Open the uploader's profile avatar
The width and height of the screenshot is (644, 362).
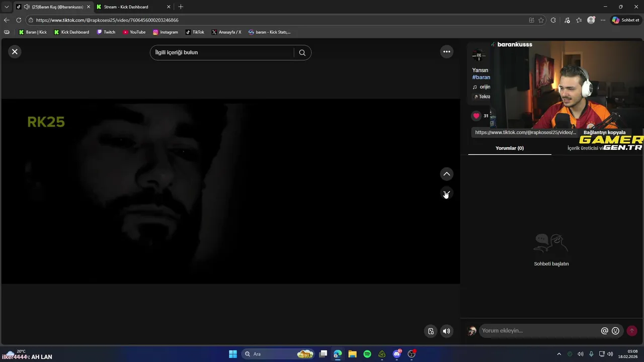tap(478, 54)
